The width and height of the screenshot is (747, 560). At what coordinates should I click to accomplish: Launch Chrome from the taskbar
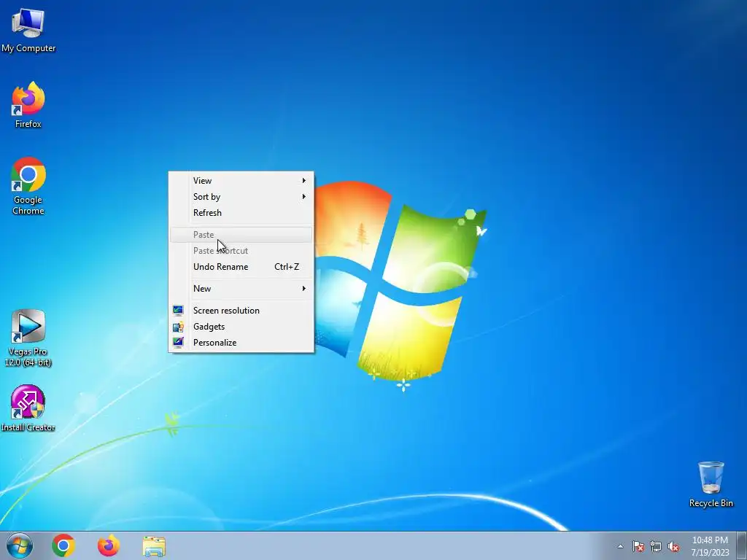tap(63, 545)
